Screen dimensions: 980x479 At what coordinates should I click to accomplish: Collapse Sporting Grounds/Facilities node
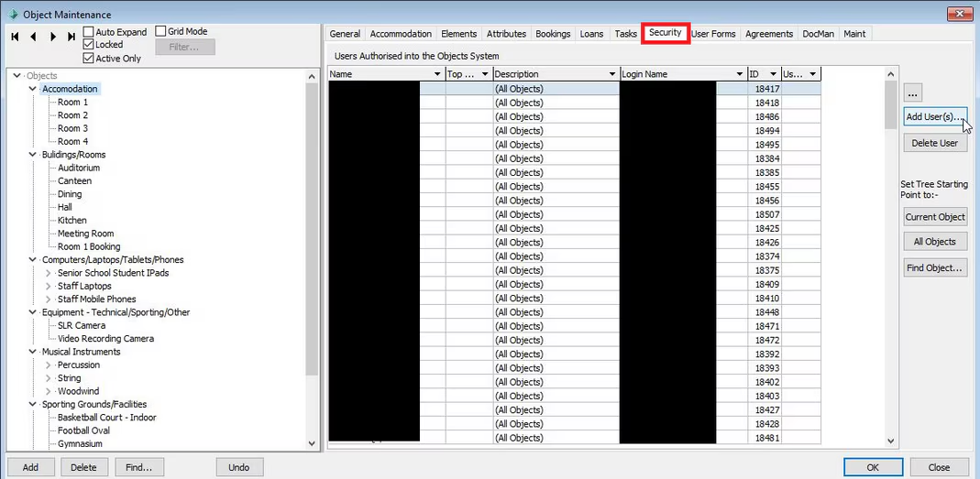pyautogui.click(x=32, y=404)
